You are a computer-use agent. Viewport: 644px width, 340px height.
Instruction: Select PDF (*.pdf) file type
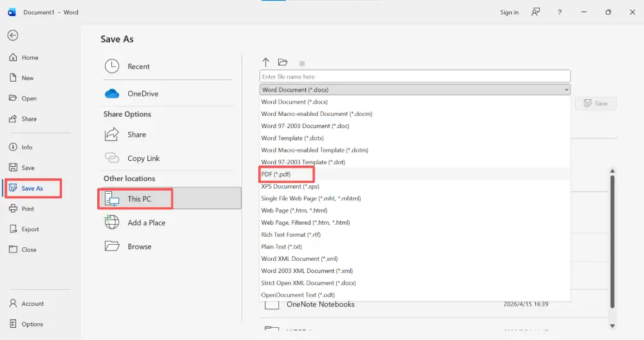click(415, 174)
